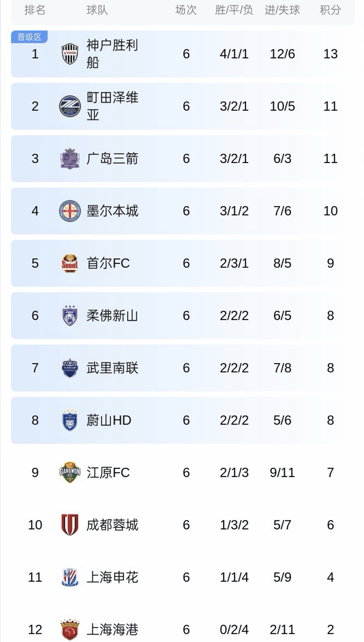364x642 pixels.
Task: Tap the FC Seoul logo
Action: pyautogui.click(x=70, y=263)
